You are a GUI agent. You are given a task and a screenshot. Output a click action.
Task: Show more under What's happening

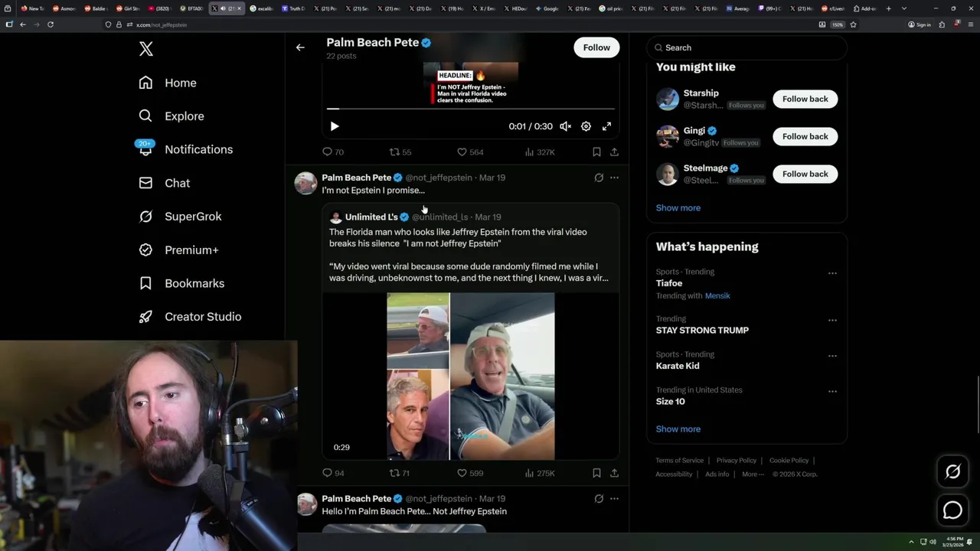678,429
